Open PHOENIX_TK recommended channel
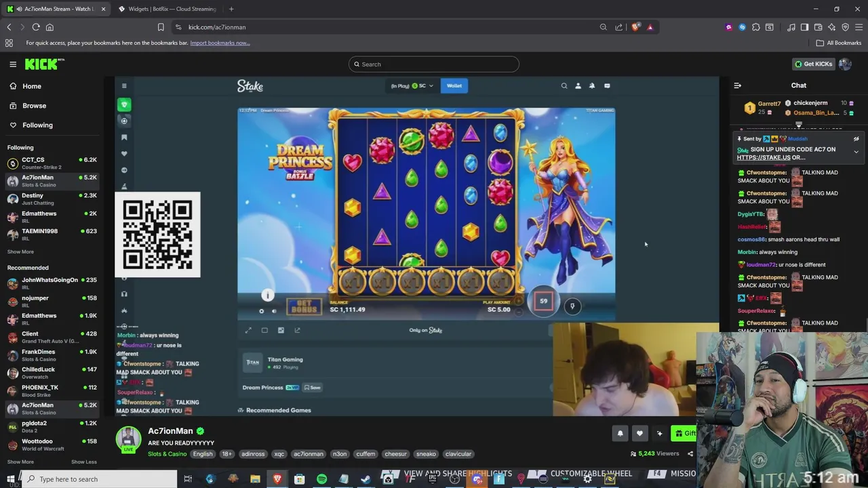This screenshot has height=488, width=868. [52, 390]
